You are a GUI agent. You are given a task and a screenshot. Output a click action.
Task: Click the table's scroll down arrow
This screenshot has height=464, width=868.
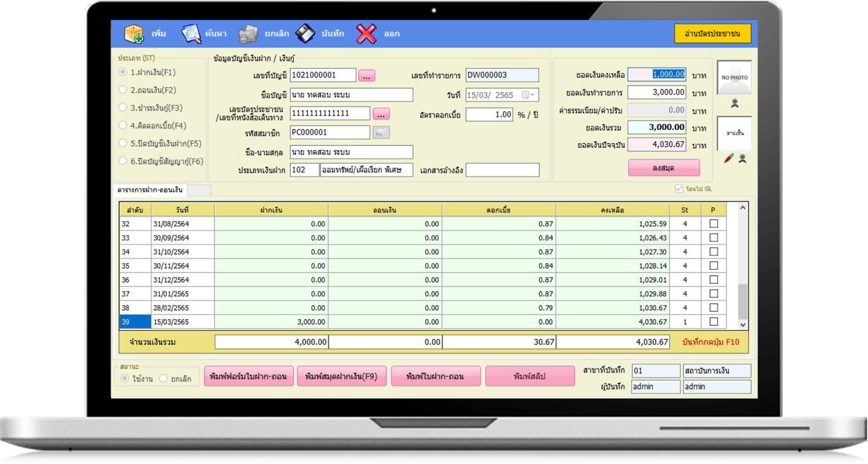pos(743,325)
